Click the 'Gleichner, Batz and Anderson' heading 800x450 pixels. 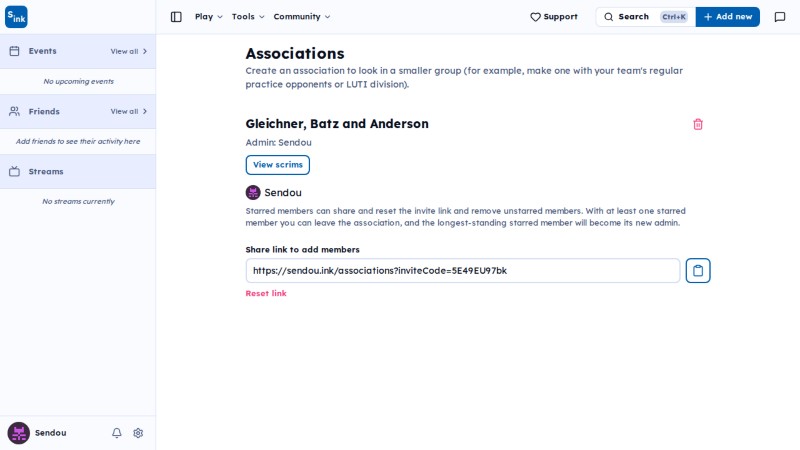click(337, 123)
